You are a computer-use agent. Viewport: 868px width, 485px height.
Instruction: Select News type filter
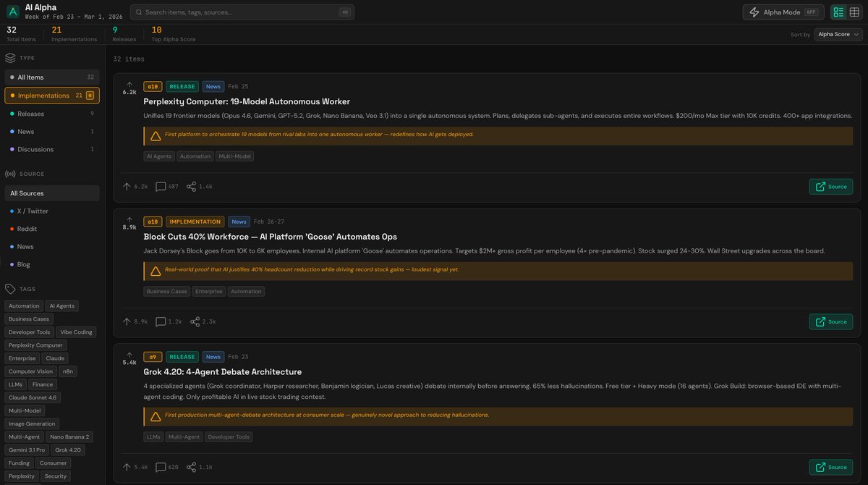[52, 132]
